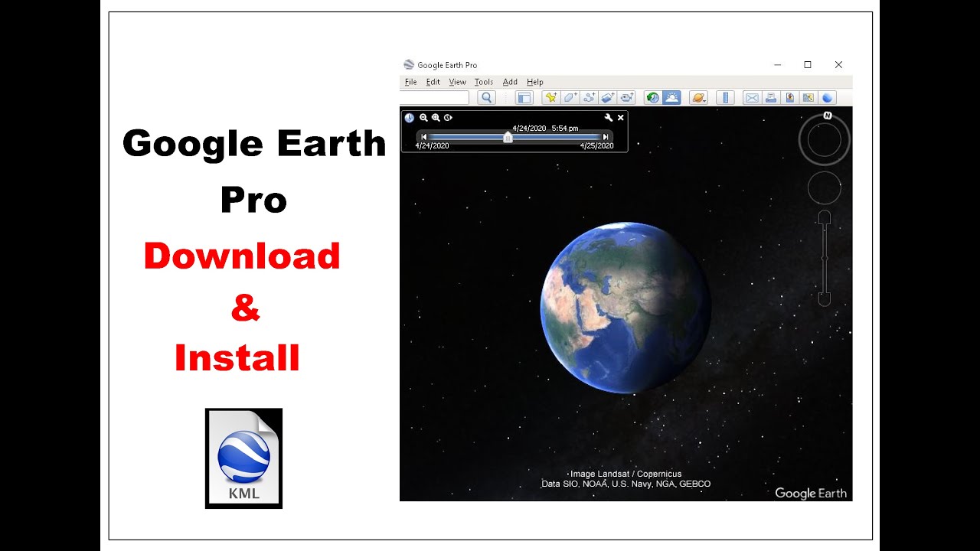Add a polygon
This screenshot has width=980, height=551.
(570, 97)
